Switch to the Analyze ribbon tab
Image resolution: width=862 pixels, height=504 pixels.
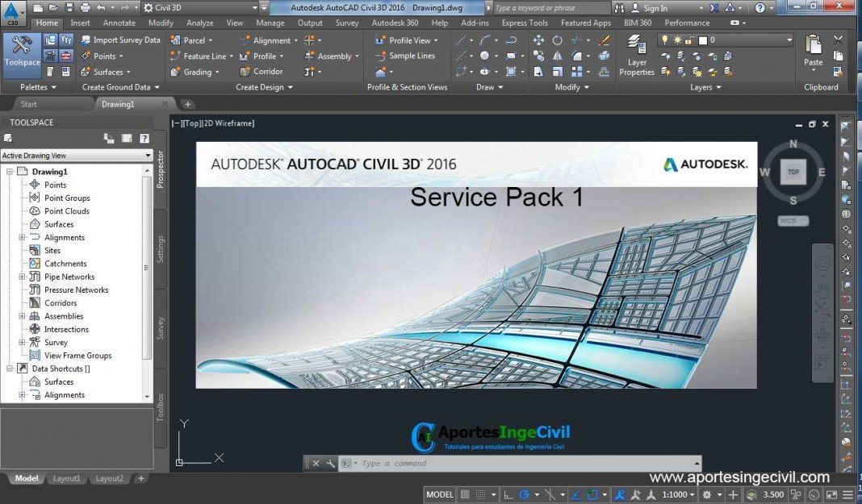coord(200,23)
